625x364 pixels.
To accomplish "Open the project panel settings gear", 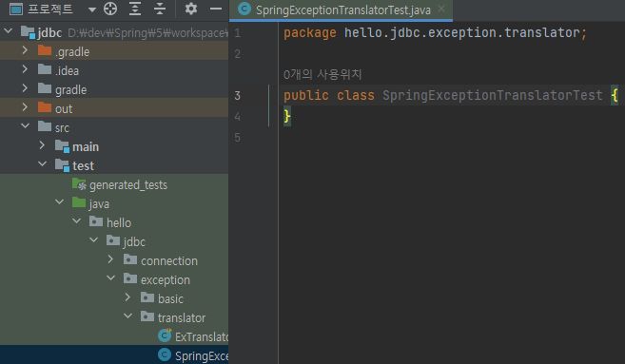I will tap(191, 9).
